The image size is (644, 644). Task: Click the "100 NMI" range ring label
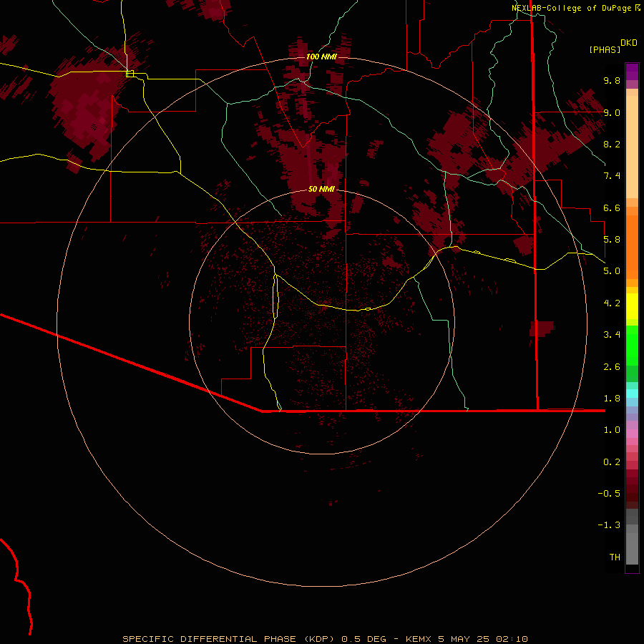pyautogui.click(x=321, y=57)
